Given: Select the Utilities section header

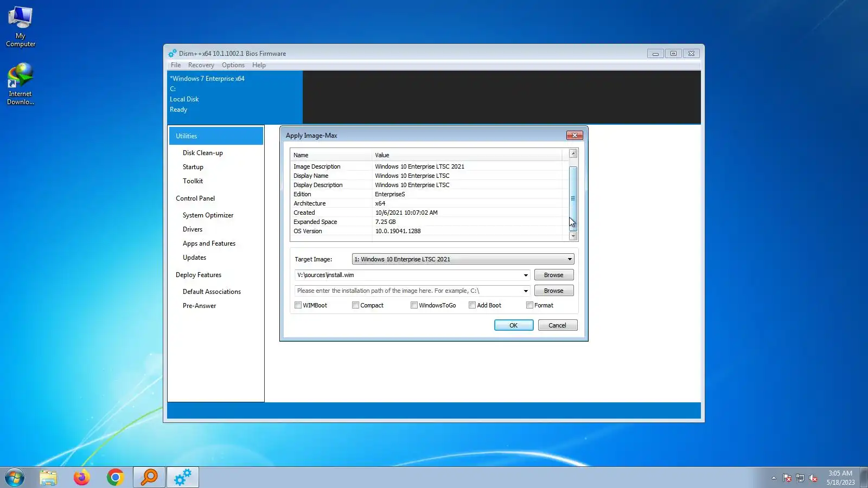Looking at the screenshot, I should click(216, 136).
